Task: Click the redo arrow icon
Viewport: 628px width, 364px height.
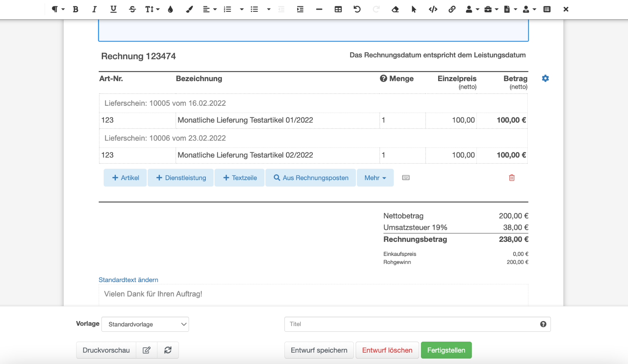Action: pos(376,9)
